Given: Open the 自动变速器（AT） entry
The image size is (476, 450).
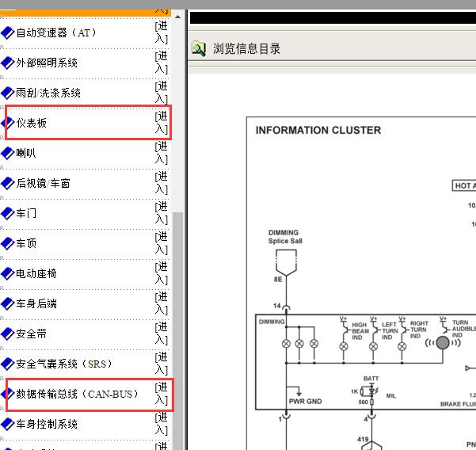Looking at the screenshot, I should [x=56, y=32].
